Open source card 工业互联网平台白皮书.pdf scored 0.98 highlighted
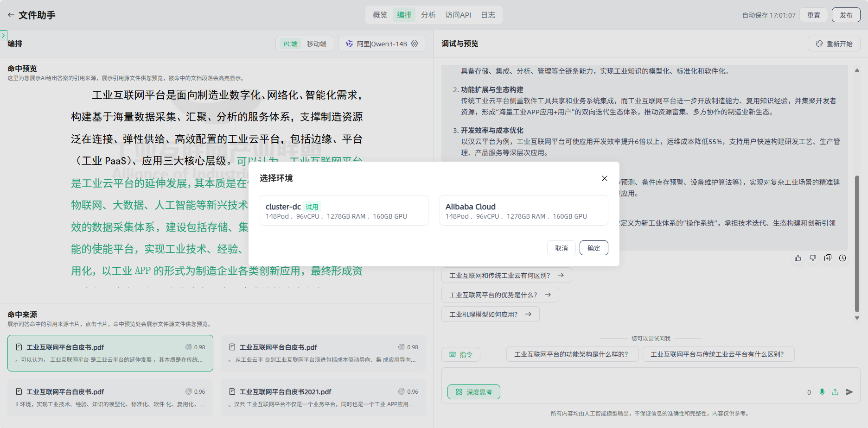This screenshot has width=868, height=428. (110, 353)
